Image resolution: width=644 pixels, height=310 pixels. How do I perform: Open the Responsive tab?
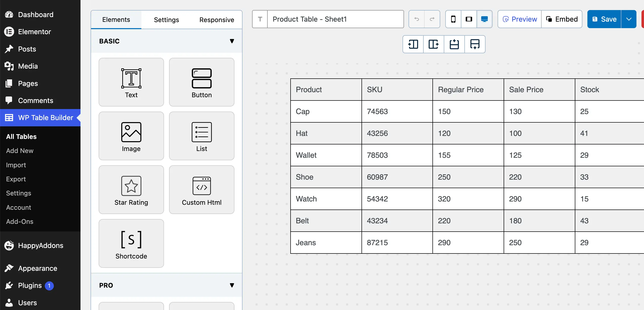click(217, 20)
